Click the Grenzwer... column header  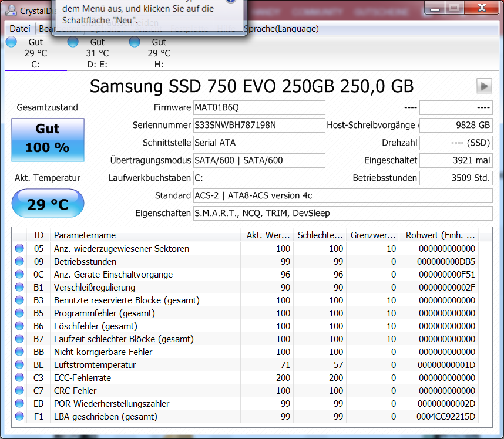pos(372,235)
